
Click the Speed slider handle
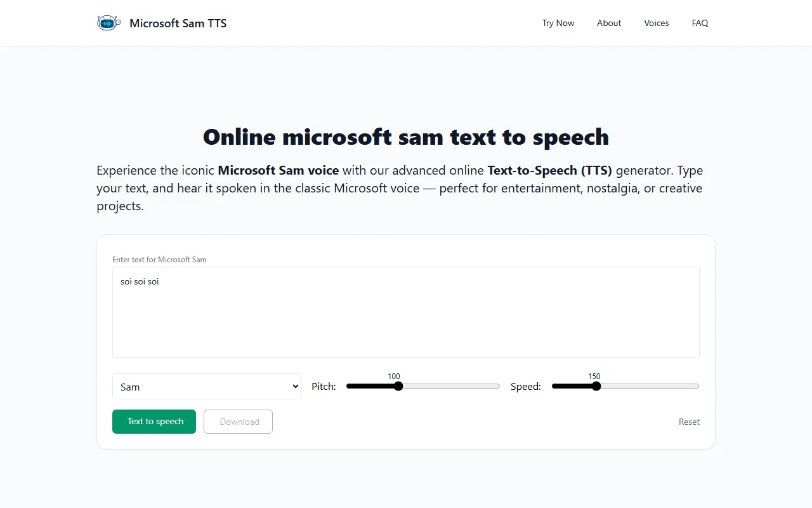tap(596, 386)
